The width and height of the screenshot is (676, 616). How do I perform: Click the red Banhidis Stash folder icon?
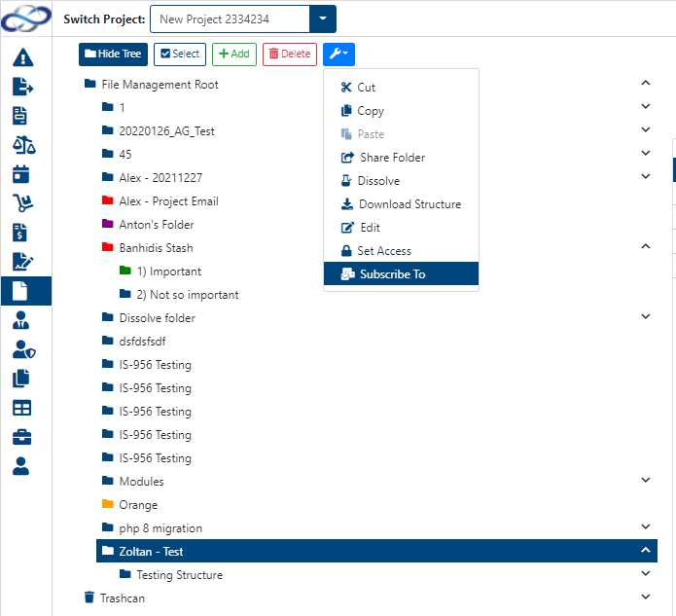(x=107, y=247)
